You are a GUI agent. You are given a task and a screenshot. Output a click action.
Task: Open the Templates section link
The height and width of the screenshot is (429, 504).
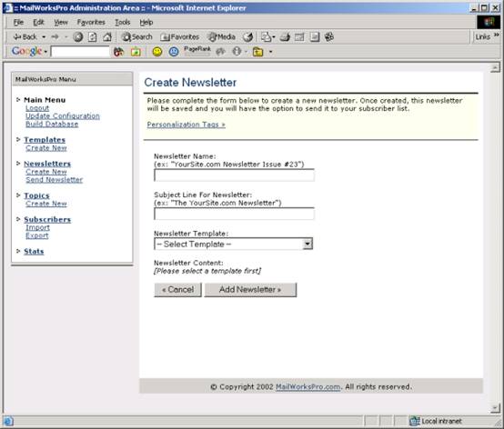pyautogui.click(x=45, y=140)
